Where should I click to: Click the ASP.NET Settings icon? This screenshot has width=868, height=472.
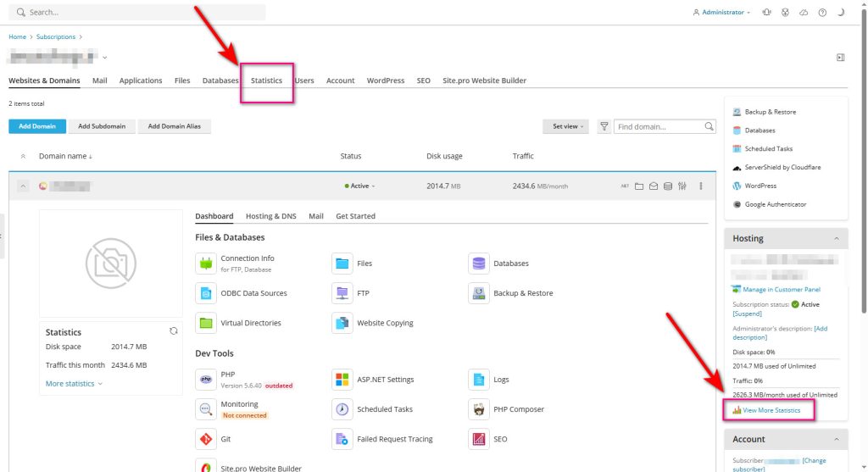click(342, 380)
